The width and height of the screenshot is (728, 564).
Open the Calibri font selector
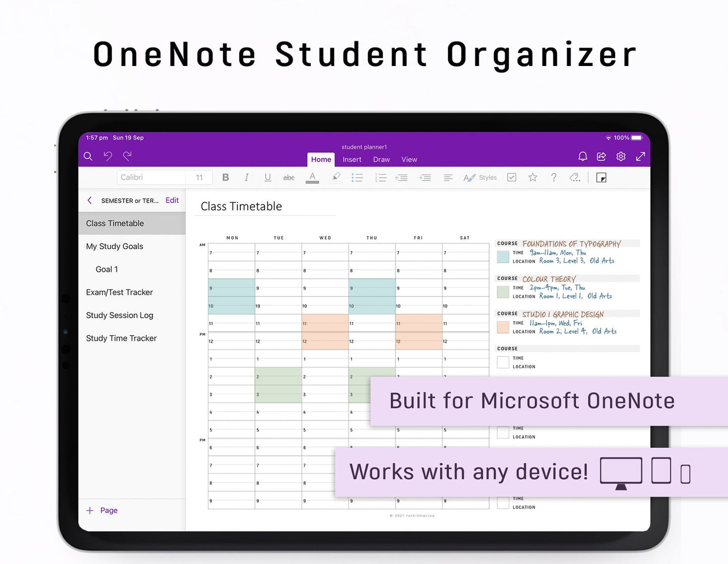coord(151,177)
